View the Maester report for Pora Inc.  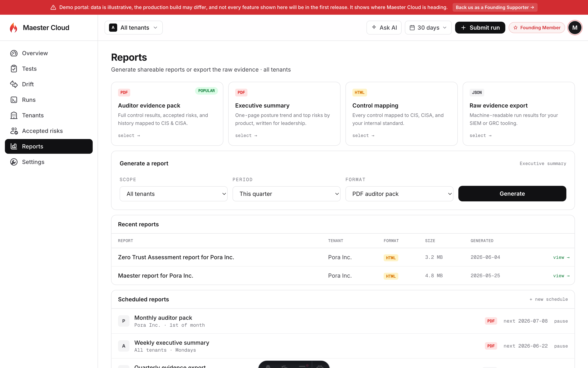pos(561,276)
